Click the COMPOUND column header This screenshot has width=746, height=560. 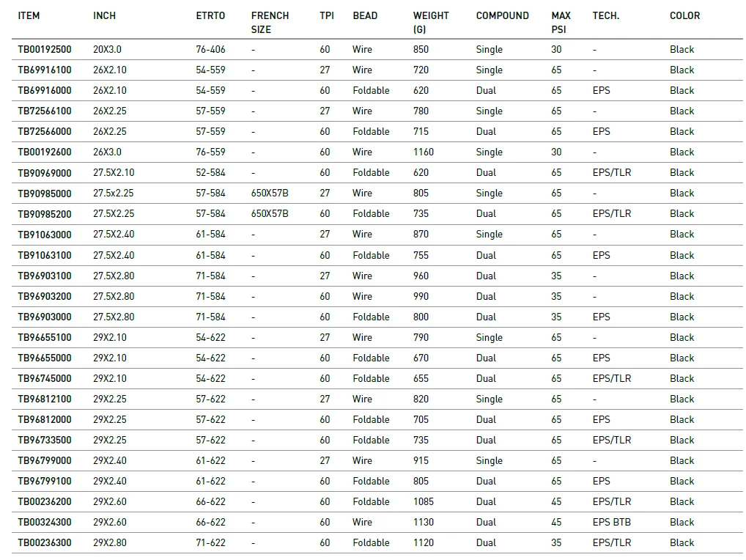[502, 15]
